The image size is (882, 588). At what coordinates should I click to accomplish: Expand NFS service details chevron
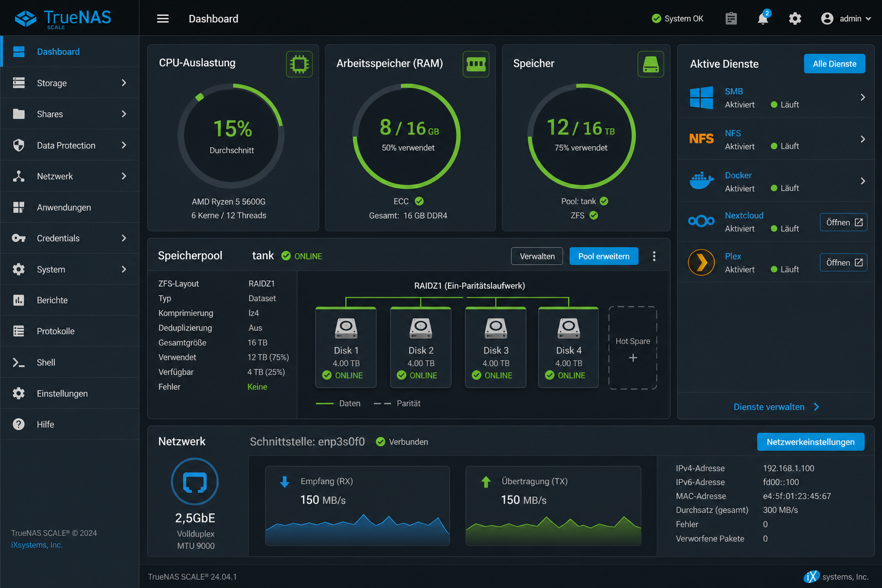pyautogui.click(x=862, y=139)
